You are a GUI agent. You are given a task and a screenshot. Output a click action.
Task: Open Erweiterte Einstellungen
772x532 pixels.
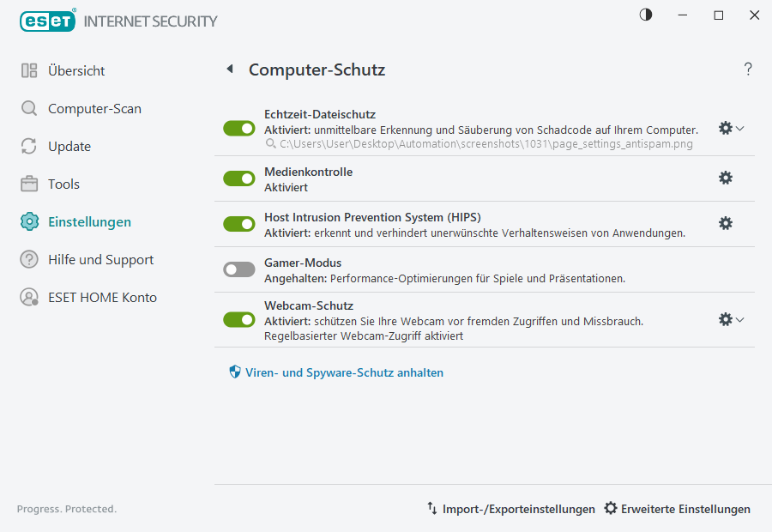pos(677,509)
